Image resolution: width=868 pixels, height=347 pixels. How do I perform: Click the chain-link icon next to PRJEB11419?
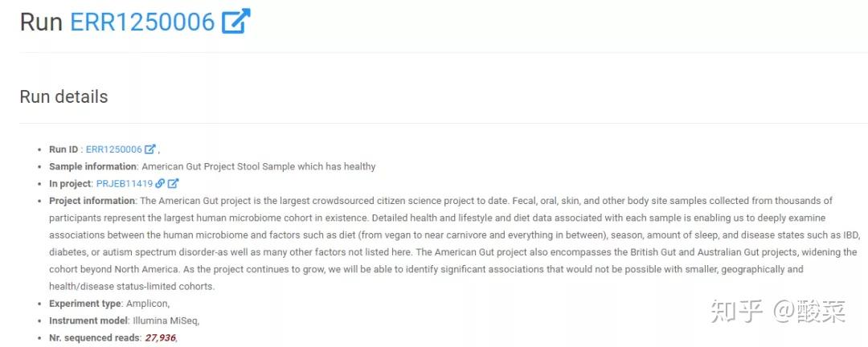160,184
